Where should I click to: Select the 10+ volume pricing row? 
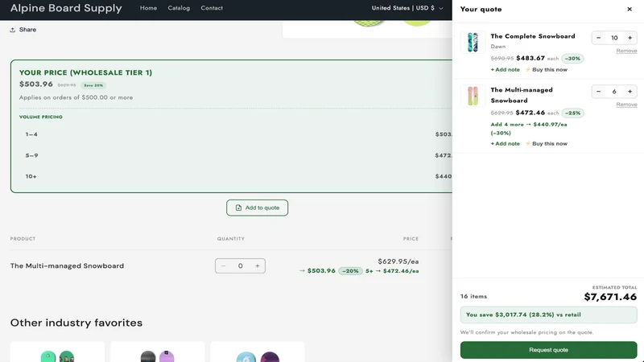235,176
